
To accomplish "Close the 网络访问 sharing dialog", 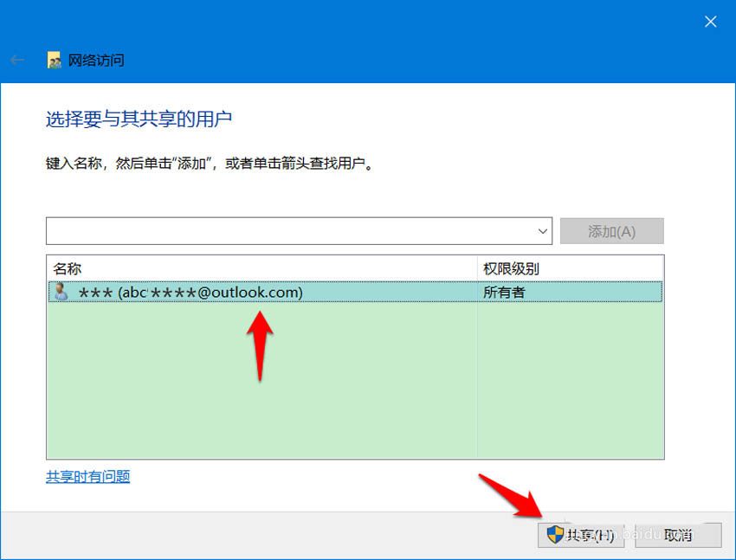I will pos(711,22).
